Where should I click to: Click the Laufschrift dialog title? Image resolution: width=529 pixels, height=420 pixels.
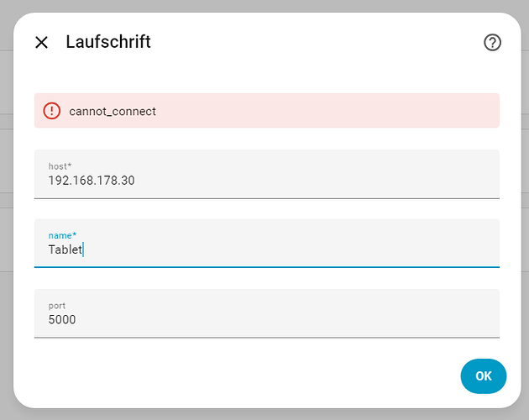(108, 42)
